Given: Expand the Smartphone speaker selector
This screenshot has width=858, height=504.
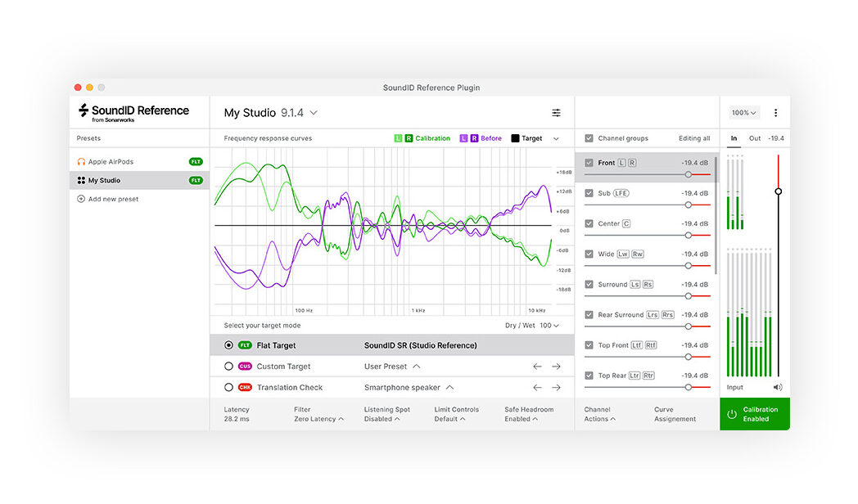Looking at the screenshot, I should (x=409, y=387).
